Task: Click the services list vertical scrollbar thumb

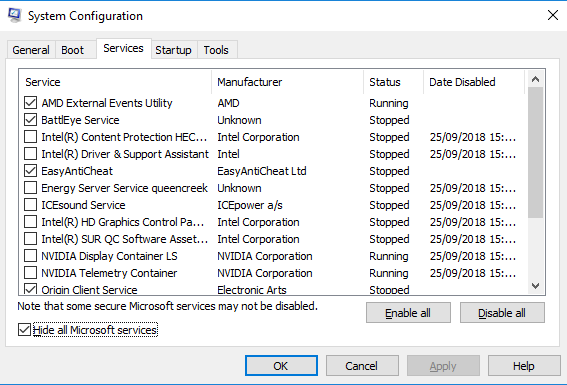Action: click(536, 153)
